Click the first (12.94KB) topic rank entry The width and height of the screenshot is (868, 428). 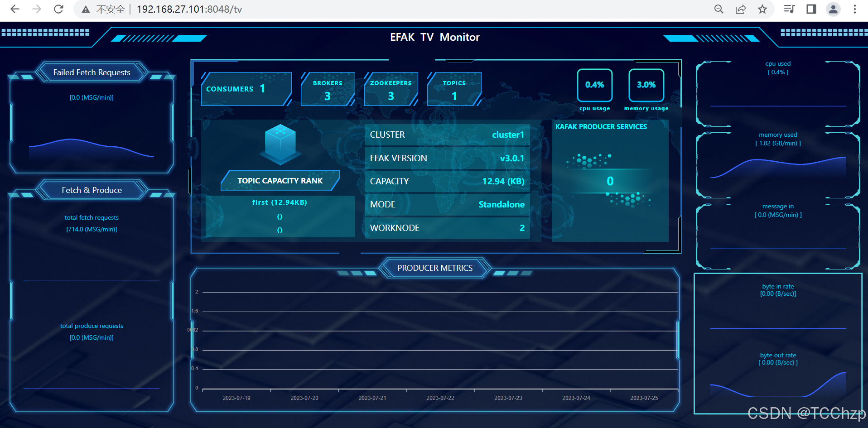(280, 202)
